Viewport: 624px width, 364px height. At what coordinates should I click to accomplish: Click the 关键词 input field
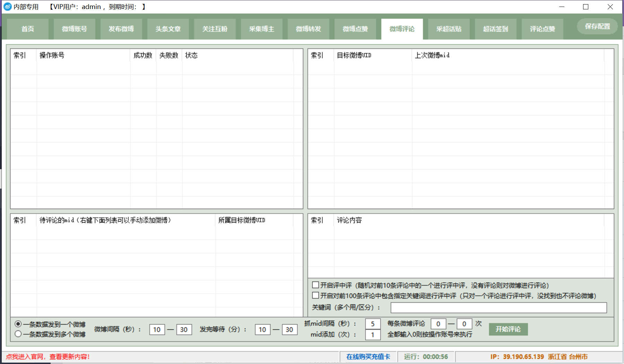(x=499, y=307)
